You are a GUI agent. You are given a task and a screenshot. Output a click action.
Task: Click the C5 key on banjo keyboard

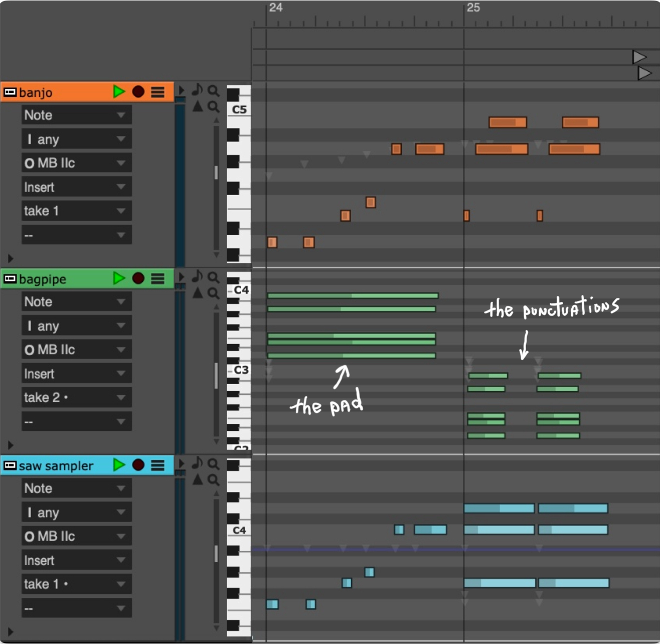239,109
